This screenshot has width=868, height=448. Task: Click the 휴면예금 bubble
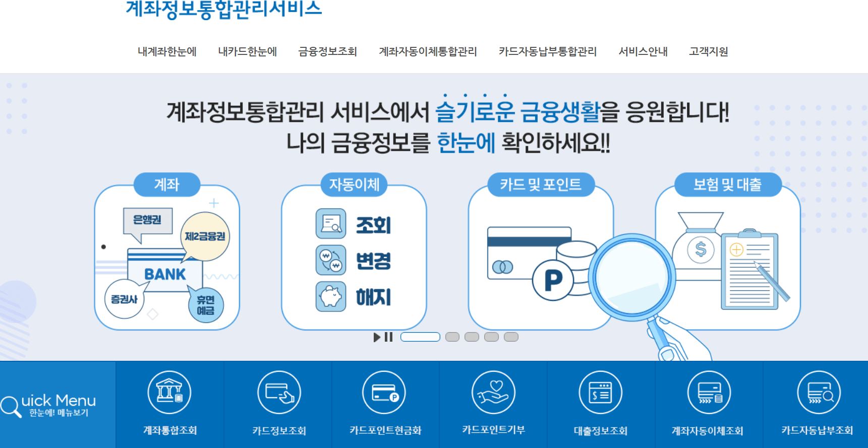click(206, 305)
